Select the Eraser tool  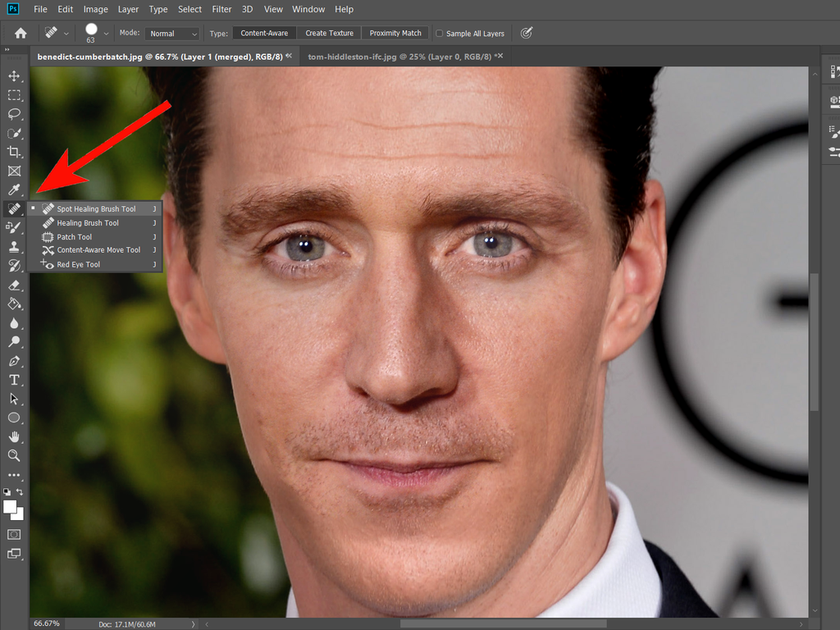pyautogui.click(x=14, y=285)
